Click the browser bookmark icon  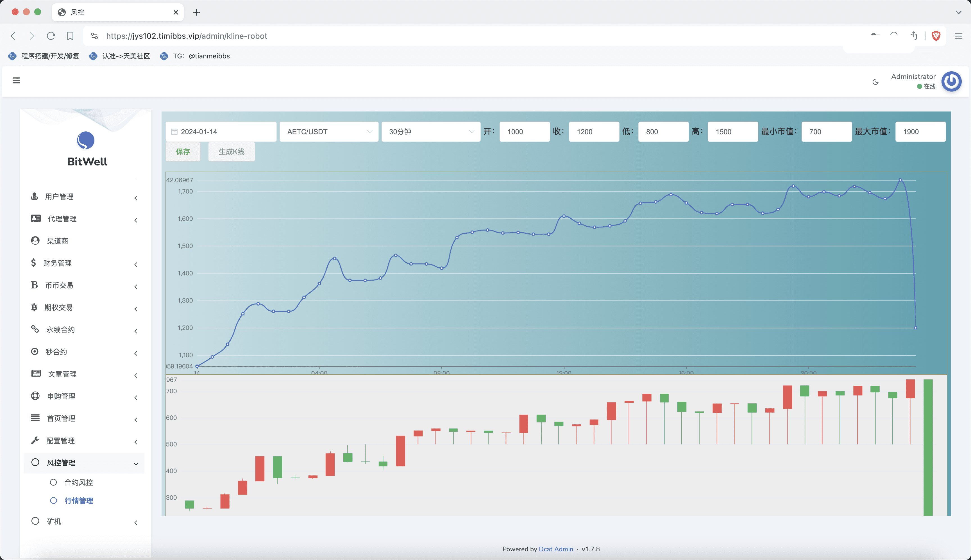click(70, 36)
